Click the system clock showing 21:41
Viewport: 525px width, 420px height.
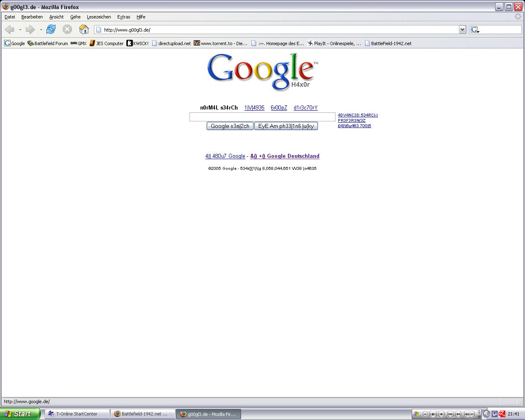(514, 414)
